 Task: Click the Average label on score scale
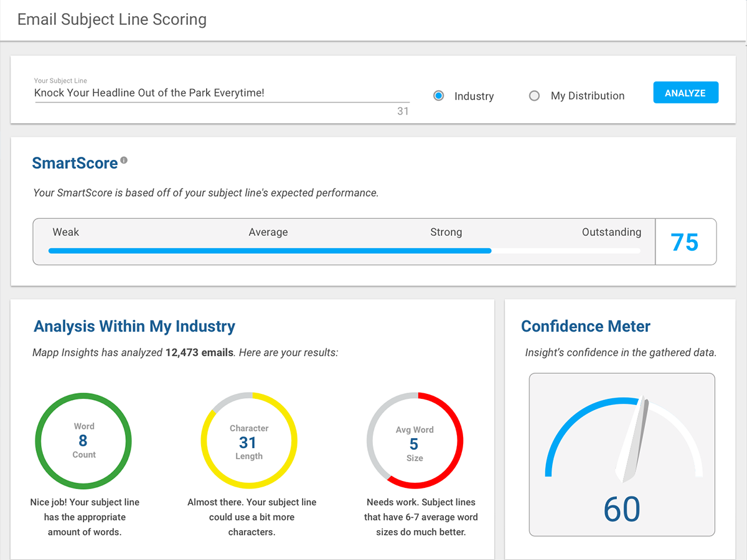(268, 232)
